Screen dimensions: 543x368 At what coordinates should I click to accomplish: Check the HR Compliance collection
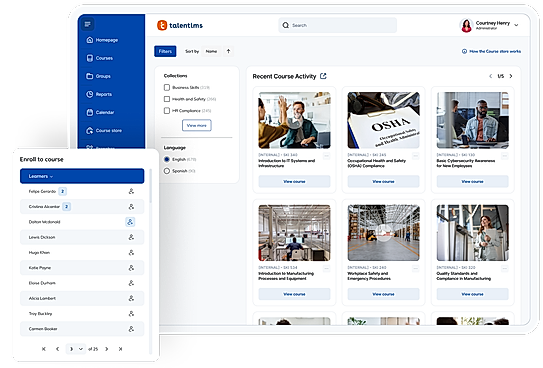(167, 110)
